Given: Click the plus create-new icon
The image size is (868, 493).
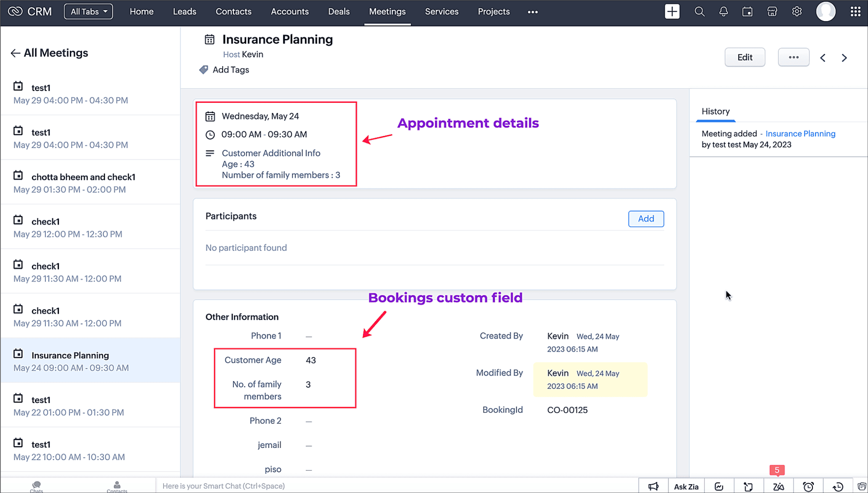Looking at the screenshot, I should [672, 12].
